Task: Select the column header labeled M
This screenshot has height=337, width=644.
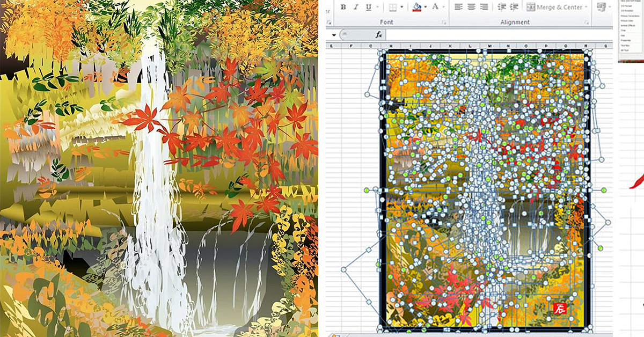Action: tap(489, 46)
